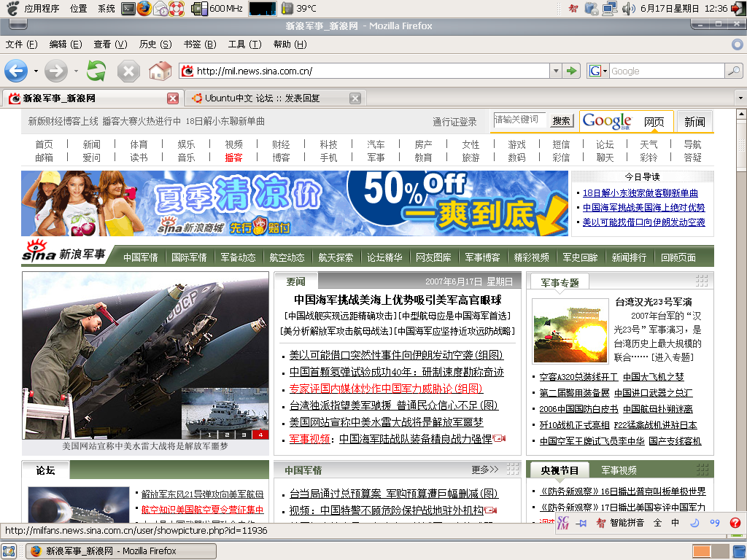Screen dimensions: 747x560
Task: Switch to the 军事视频 tab
Action: pyautogui.click(x=619, y=470)
